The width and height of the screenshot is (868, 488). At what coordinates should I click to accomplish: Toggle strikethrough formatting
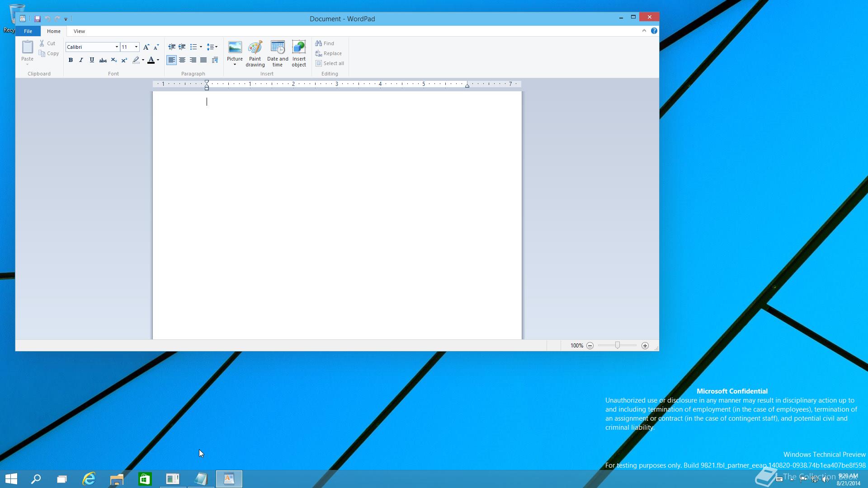(x=103, y=60)
